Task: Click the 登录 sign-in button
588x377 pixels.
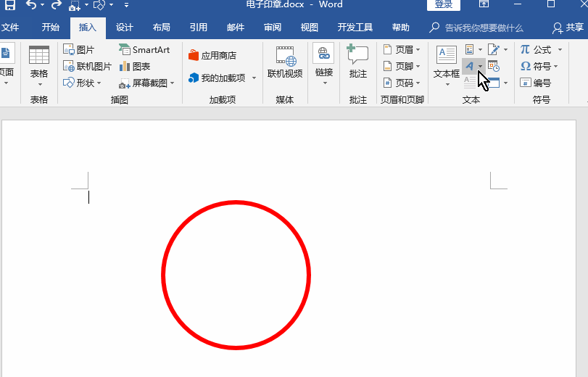Action: [444, 4]
